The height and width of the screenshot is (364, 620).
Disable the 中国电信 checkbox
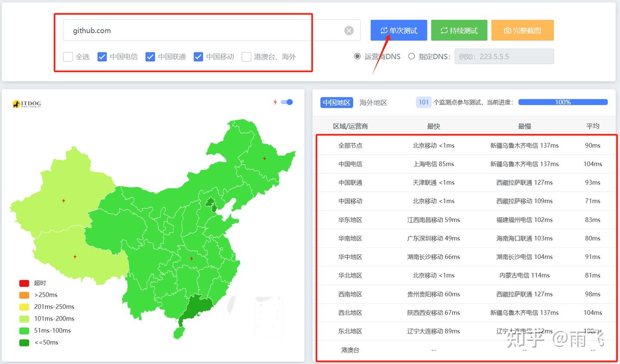(102, 56)
